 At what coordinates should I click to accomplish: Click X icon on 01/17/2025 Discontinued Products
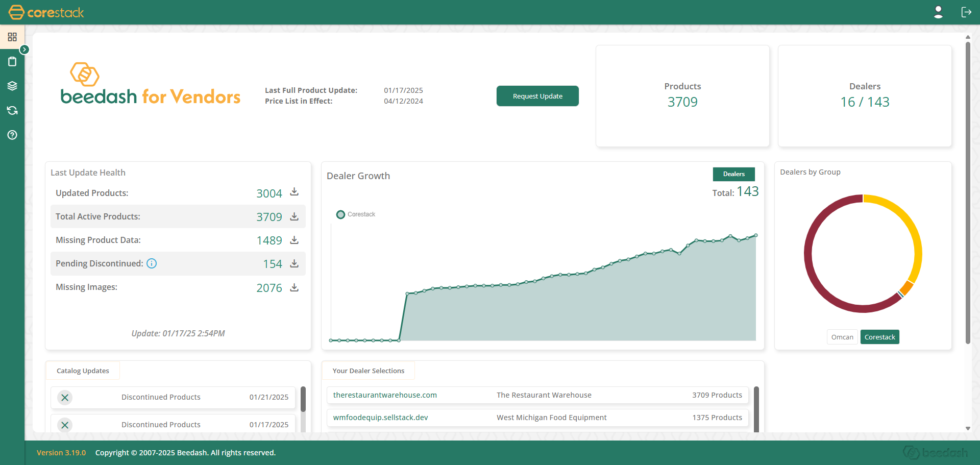(x=65, y=425)
